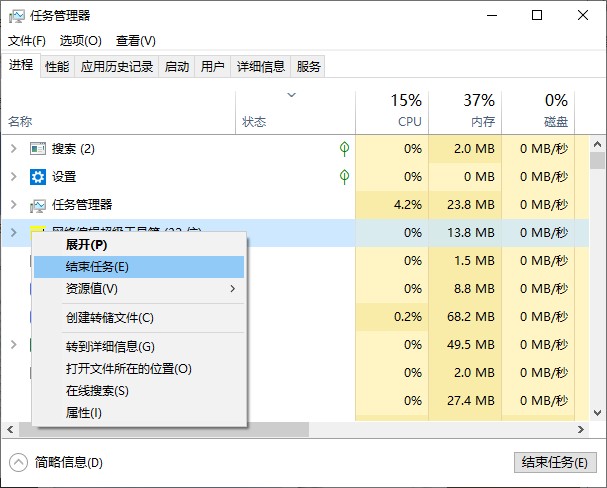This screenshot has height=488, width=607.
Task: Click the 设置 gear icon
Action: [38, 177]
